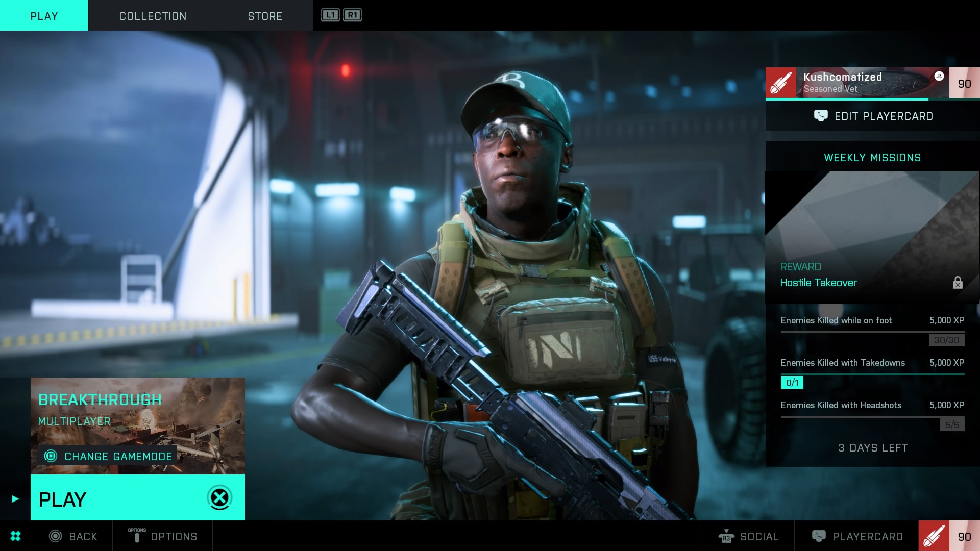Open the WEEKLY MISSIONS header
The height and width of the screenshot is (551, 980).
872,157
